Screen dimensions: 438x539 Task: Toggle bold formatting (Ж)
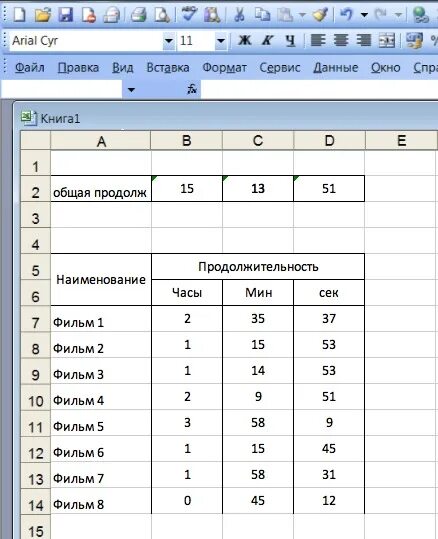pyautogui.click(x=245, y=41)
